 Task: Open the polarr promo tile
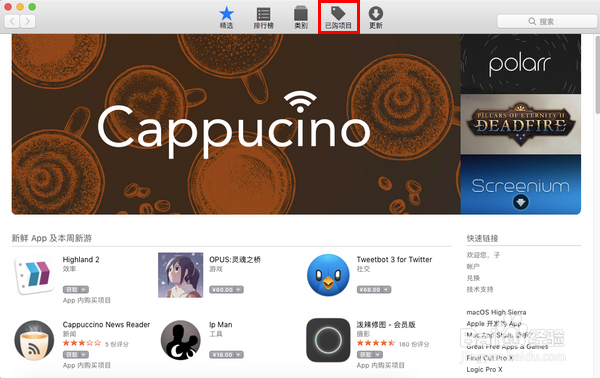(520, 64)
